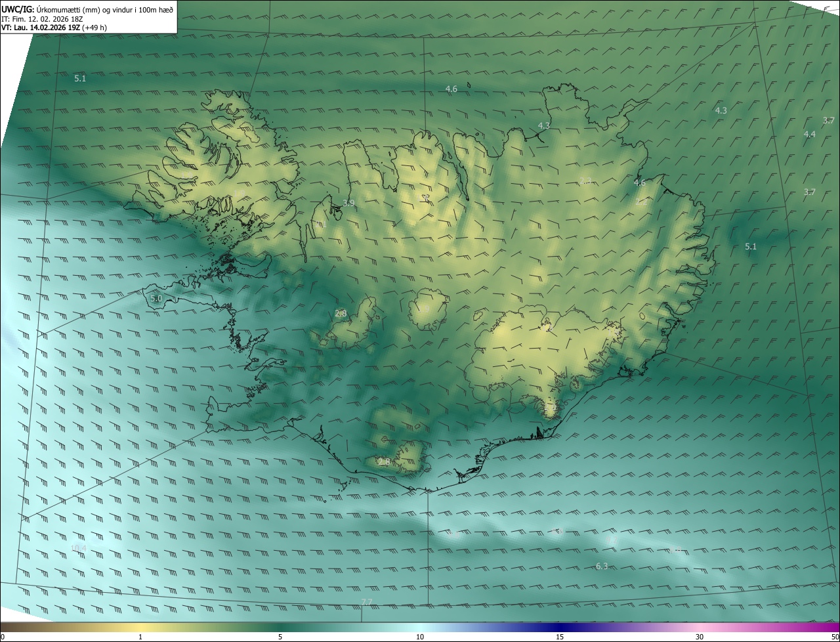Click the initial time line 'IT: Fim. 12. 02. 2026 18Z'
The image size is (840, 642).
pyautogui.click(x=42, y=19)
